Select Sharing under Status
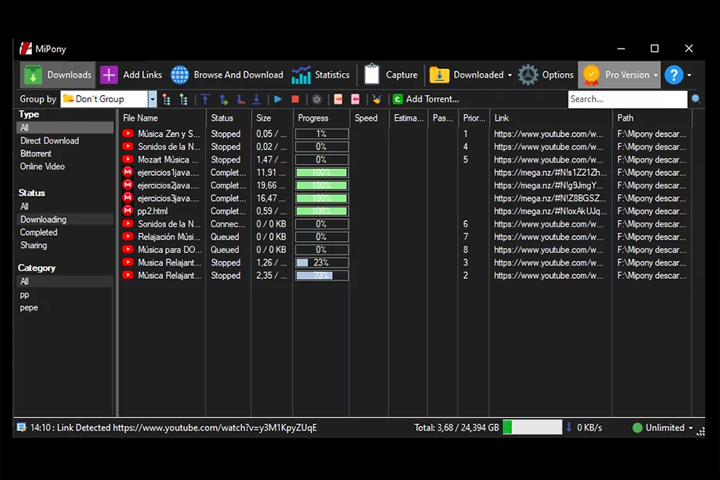 coord(34,245)
